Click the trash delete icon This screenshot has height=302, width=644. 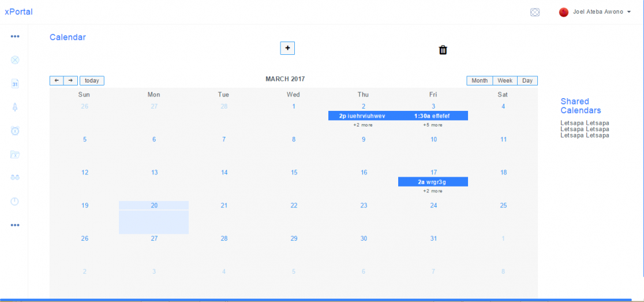point(443,50)
